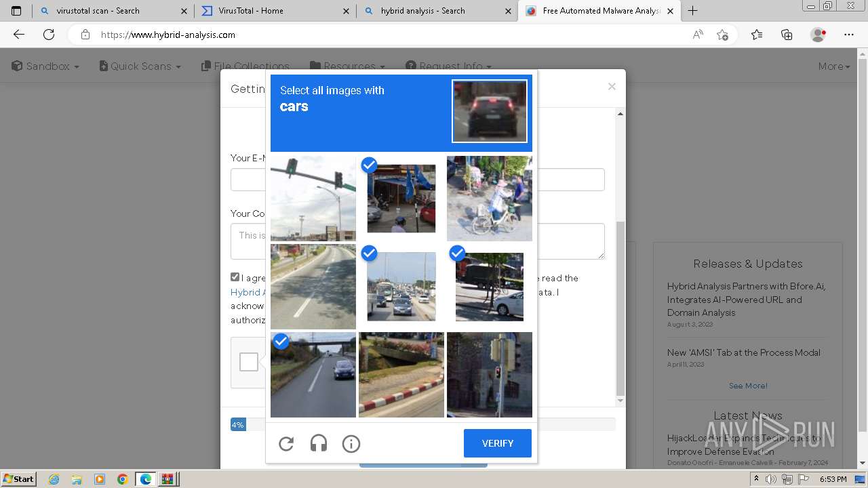Viewport: 868px width, 488px height.
Task: Open the media player taskbar icon
Action: click(x=100, y=479)
